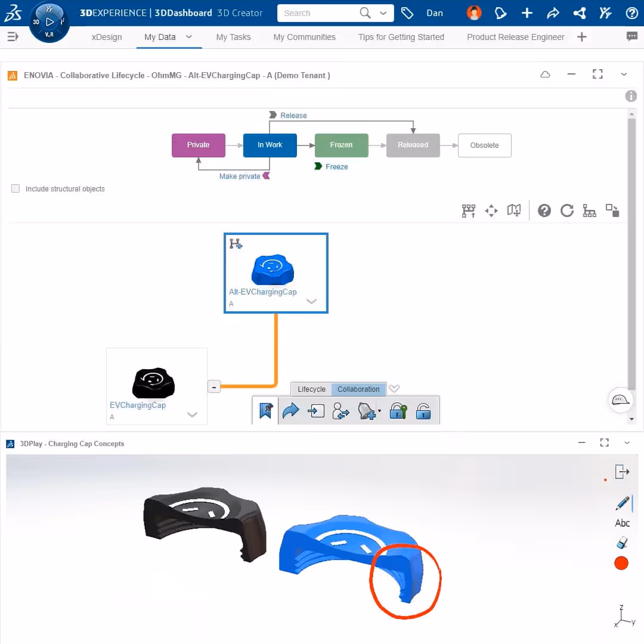This screenshot has width=644, height=644.
Task: Open the tools icon beside help
Action: 605,13
